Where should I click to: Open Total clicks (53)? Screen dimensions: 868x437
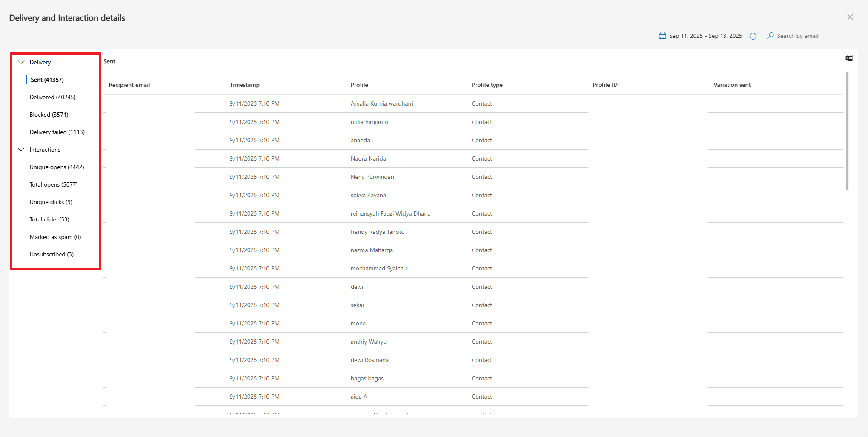[x=49, y=219]
